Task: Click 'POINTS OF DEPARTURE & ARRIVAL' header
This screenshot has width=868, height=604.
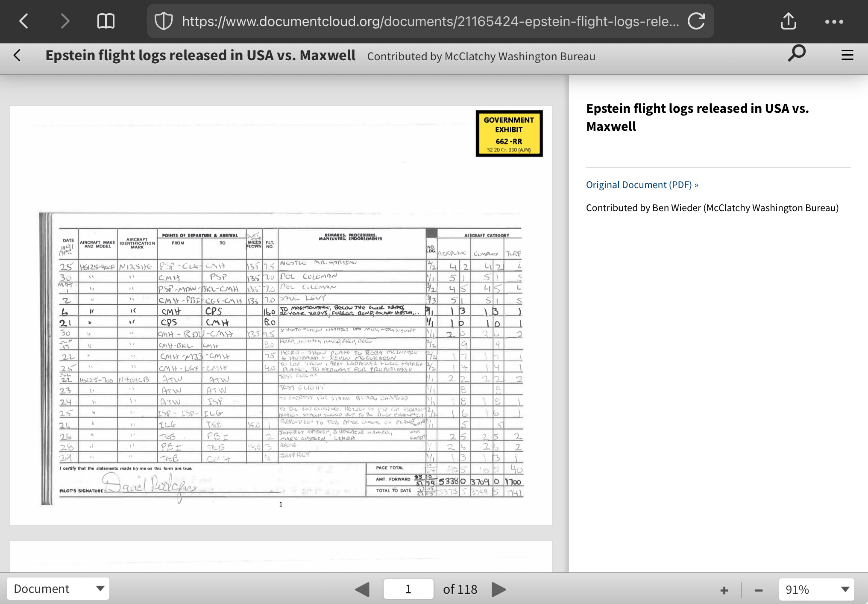Action: [x=200, y=235]
